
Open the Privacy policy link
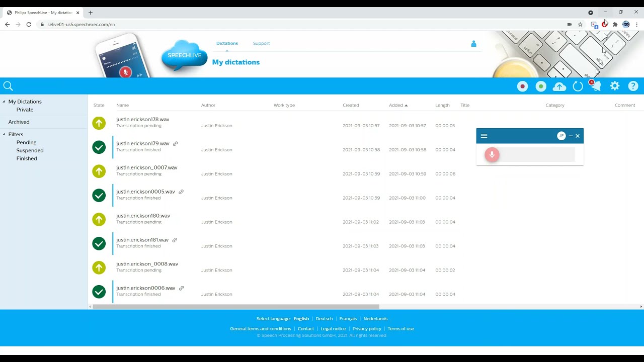click(367, 329)
